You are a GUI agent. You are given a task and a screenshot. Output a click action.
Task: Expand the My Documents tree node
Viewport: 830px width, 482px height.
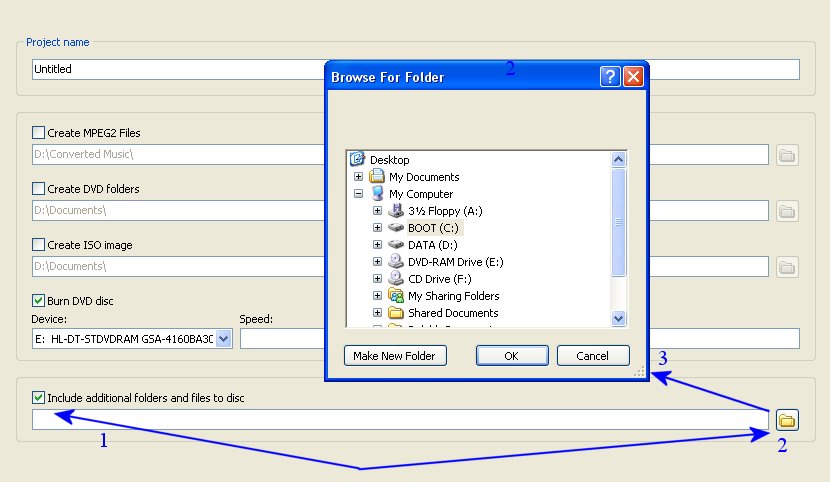point(358,177)
